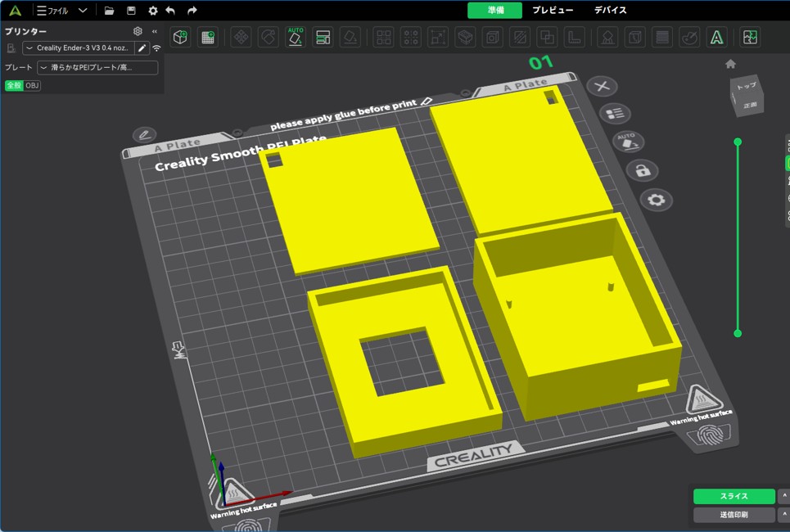Viewport: 790px width, 532px height.
Task: Open the Arrange All Objects tool
Action: pyautogui.click(x=323, y=37)
